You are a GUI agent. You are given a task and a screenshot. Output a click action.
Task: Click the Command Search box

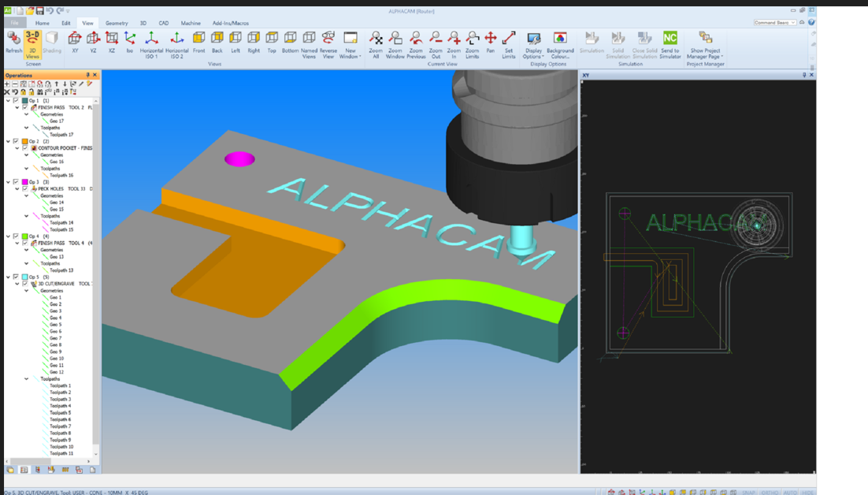(x=774, y=23)
